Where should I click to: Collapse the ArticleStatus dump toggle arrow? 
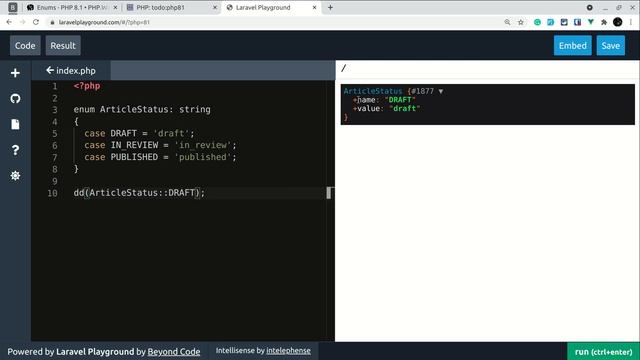click(x=441, y=91)
